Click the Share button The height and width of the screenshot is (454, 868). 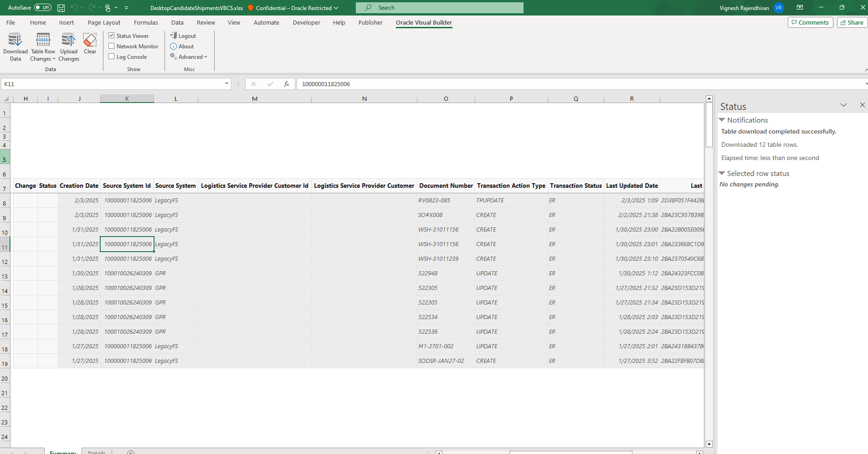[x=852, y=22]
